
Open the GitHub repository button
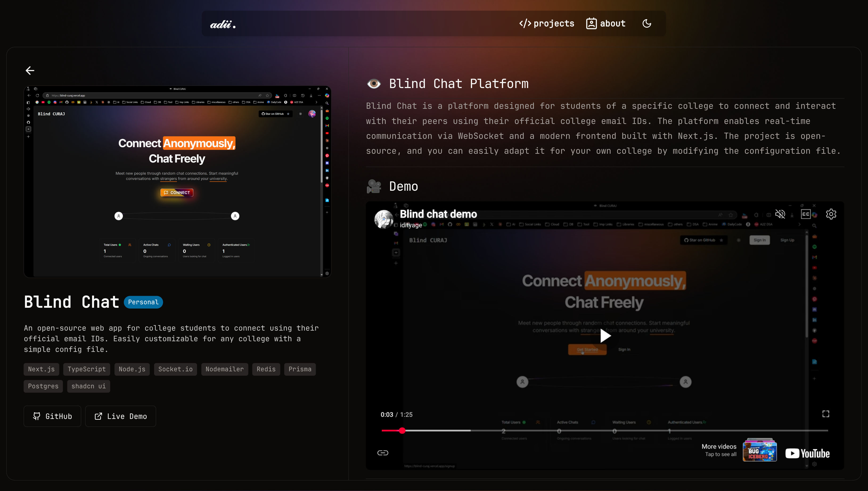(x=52, y=416)
